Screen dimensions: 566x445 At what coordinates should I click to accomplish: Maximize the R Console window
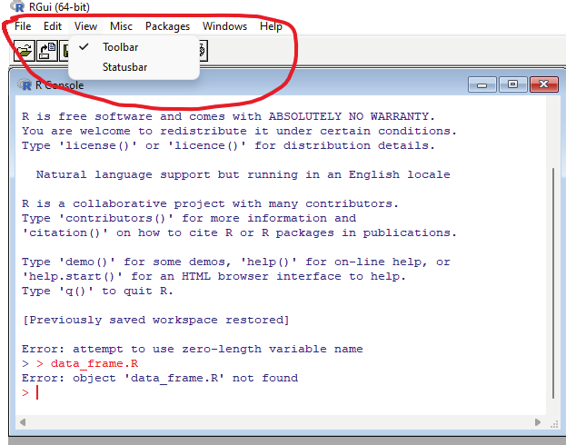pos(513,85)
